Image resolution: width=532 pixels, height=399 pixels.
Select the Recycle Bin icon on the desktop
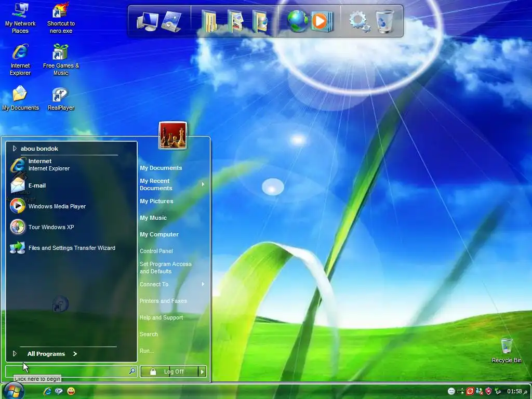(x=507, y=351)
